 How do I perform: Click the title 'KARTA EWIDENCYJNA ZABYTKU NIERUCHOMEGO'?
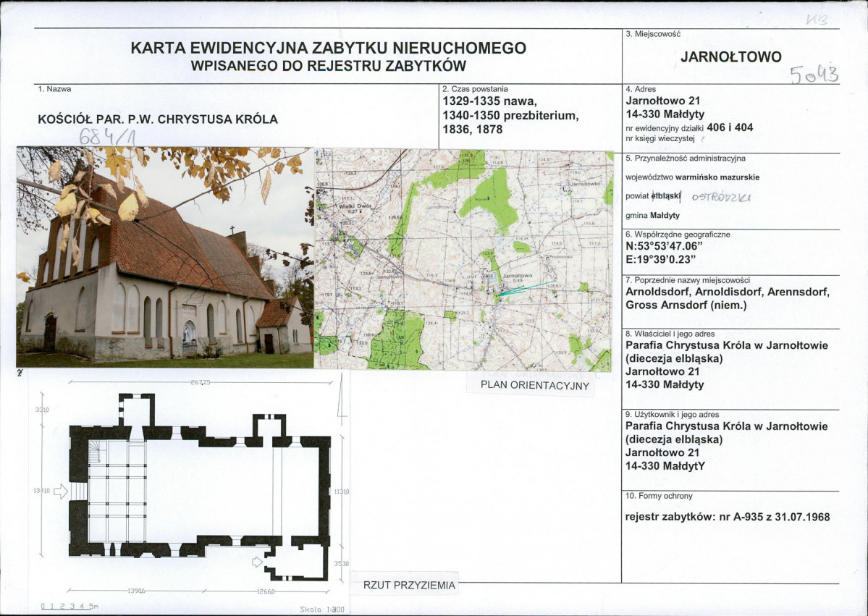328,48
